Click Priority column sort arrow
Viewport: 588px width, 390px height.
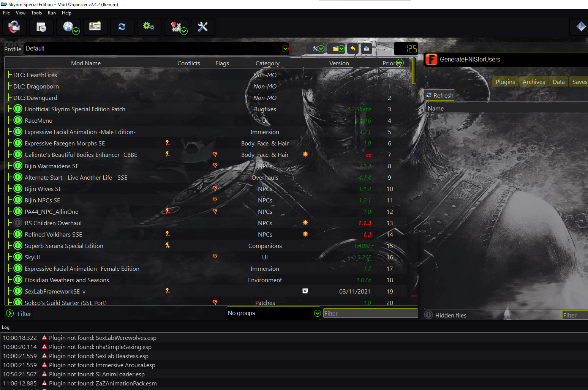400,63
